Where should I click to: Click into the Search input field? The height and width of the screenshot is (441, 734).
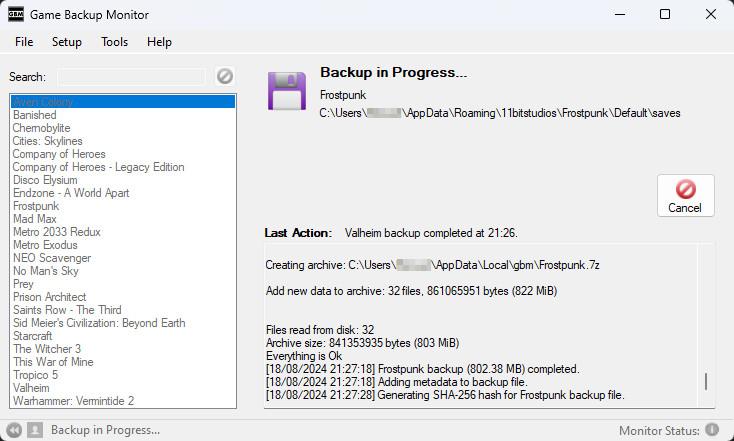[131, 77]
